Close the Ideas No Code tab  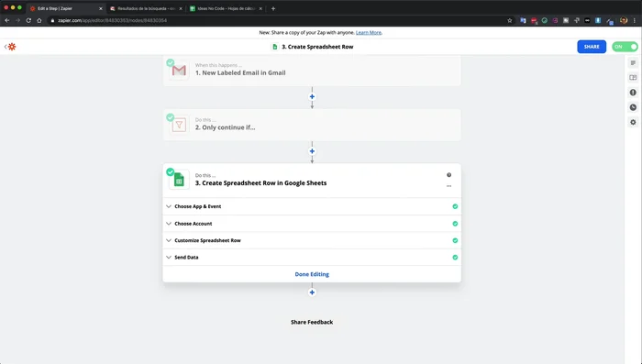[x=260, y=8]
